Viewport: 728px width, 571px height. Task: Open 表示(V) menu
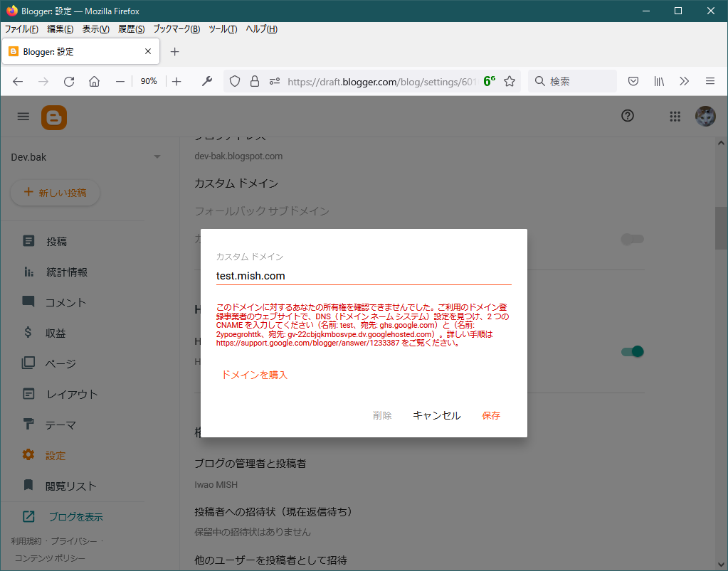click(95, 29)
